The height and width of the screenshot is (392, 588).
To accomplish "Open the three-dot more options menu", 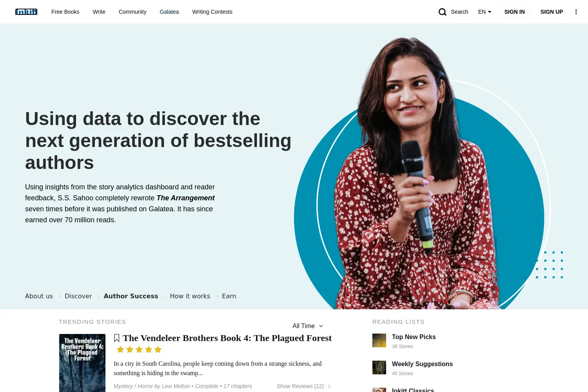I will (x=576, y=12).
